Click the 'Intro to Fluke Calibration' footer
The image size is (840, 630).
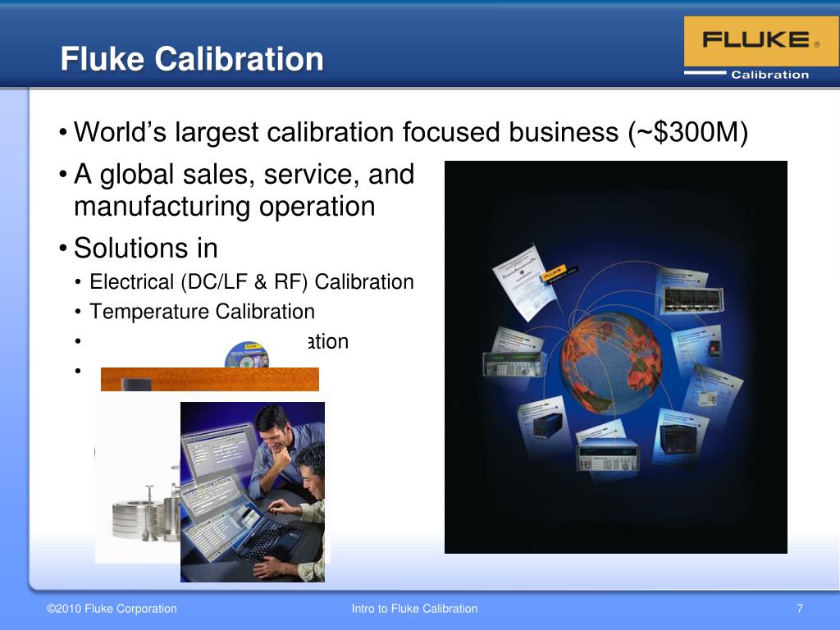pyautogui.click(x=414, y=609)
